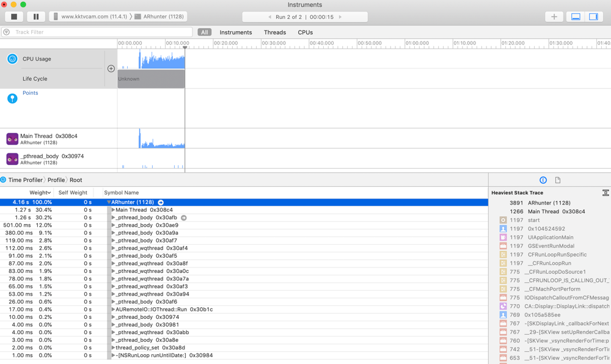This screenshot has height=364, width=611.
Task: Focus on ARhunter (1128) with the arrow icon
Action: pyautogui.click(x=161, y=202)
